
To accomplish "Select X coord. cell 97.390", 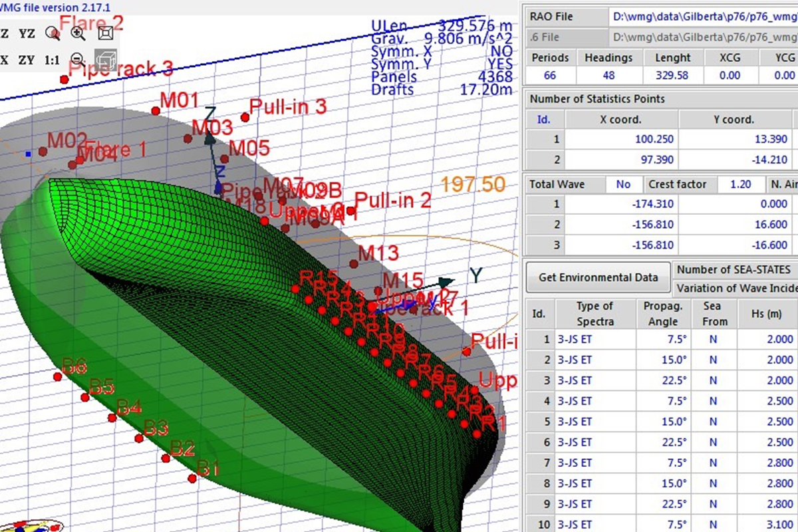I will pyautogui.click(x=622, y=160).
